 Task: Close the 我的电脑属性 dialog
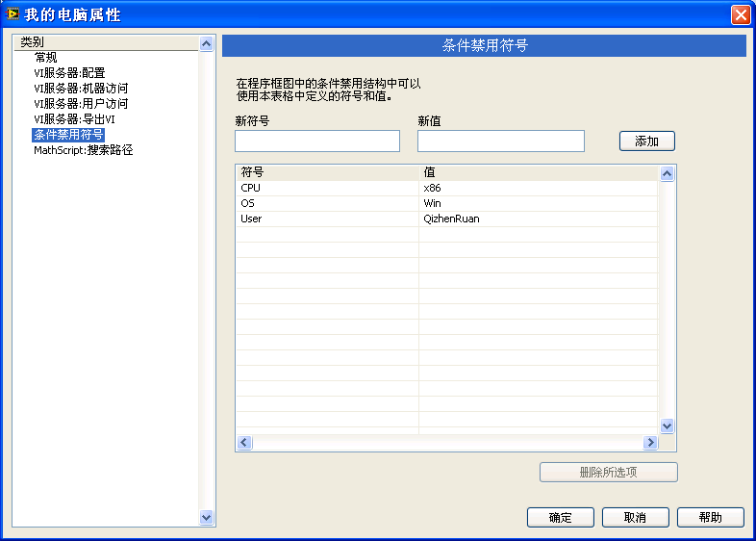[740, 14]
